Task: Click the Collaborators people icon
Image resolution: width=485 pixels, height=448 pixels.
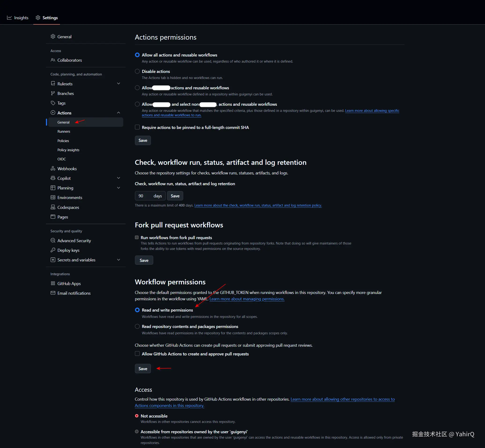Action: point(53,60)
